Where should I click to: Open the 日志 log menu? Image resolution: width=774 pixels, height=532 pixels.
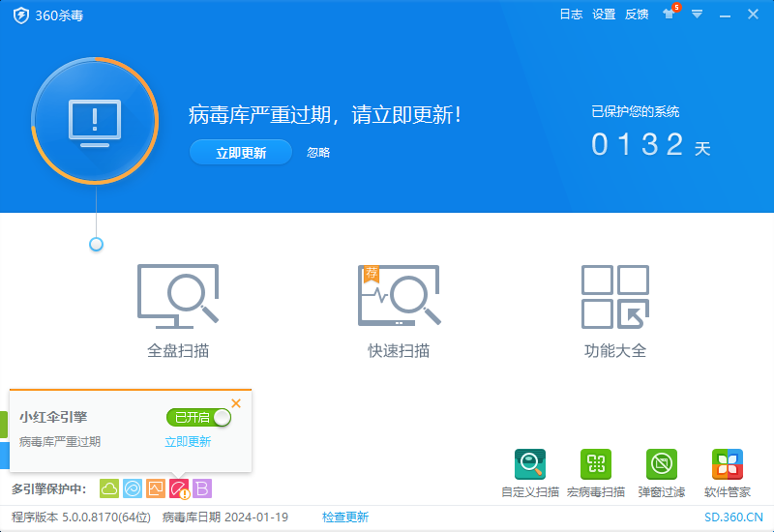pyautogui.click(x=571, y=15)
